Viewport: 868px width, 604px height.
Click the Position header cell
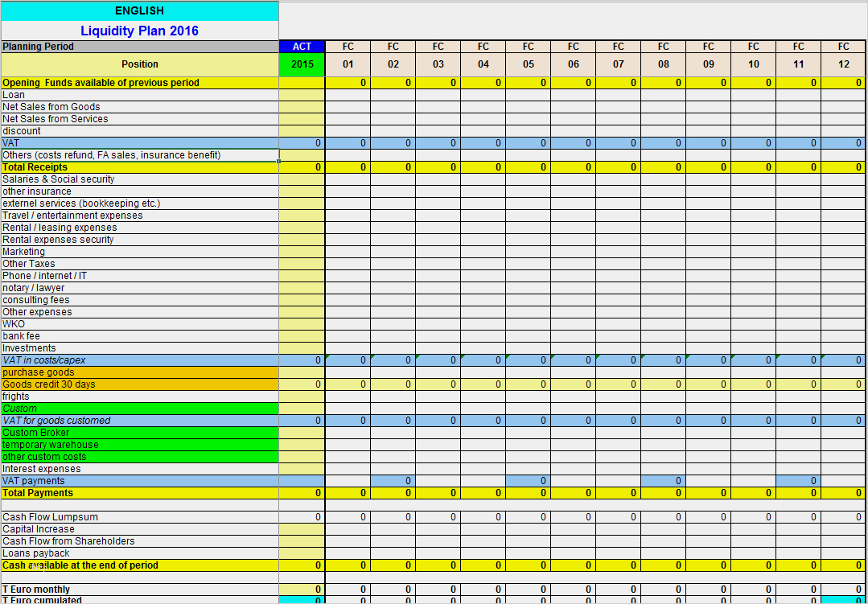139,64
